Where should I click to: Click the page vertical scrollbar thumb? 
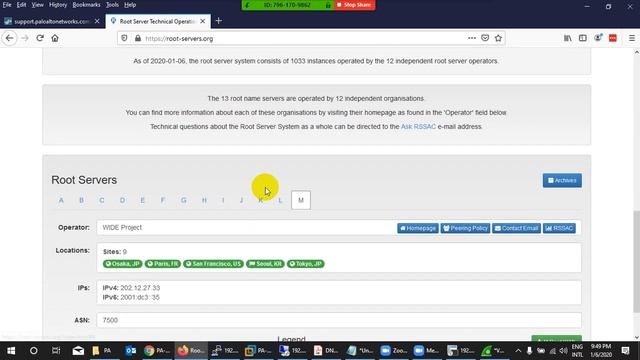[636, 261]
